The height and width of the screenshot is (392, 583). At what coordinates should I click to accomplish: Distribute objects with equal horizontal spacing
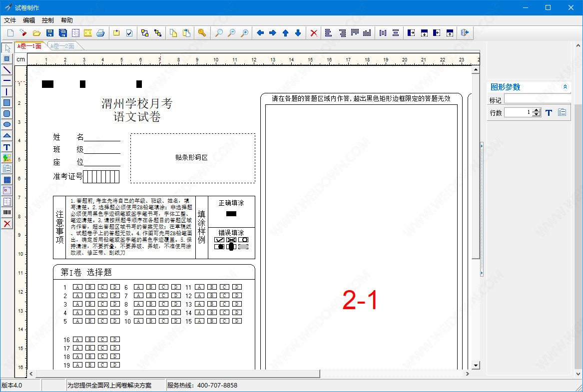click(383, 33)
